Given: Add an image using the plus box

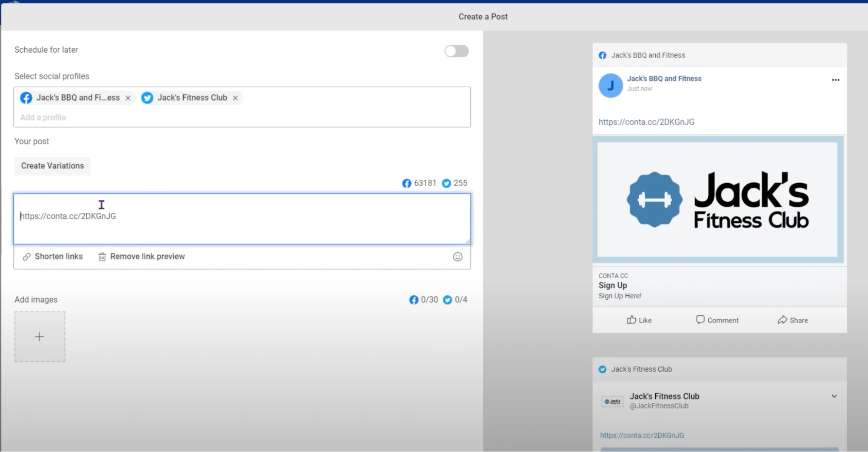Looking at the screenshot, I should pos(40,337).
